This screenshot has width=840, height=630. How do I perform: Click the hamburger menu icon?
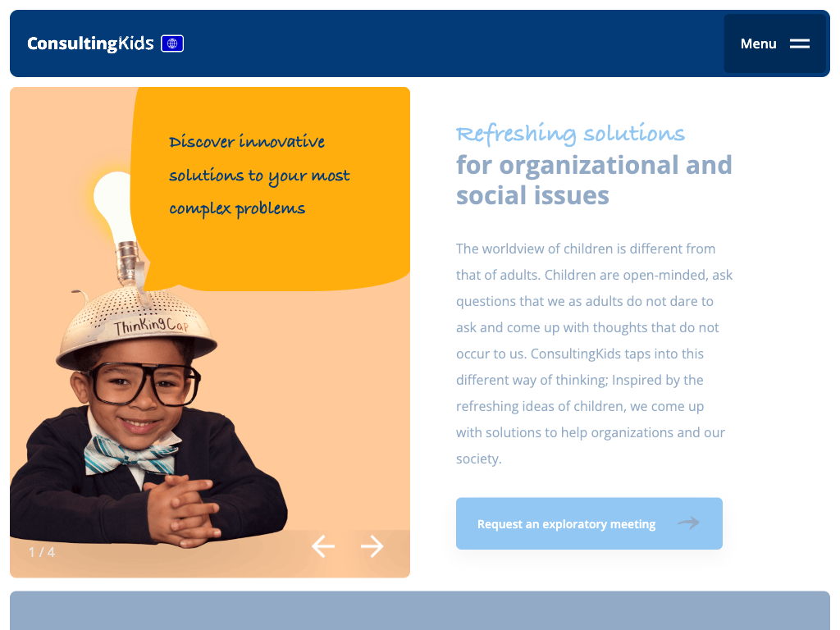click(800, 43)
